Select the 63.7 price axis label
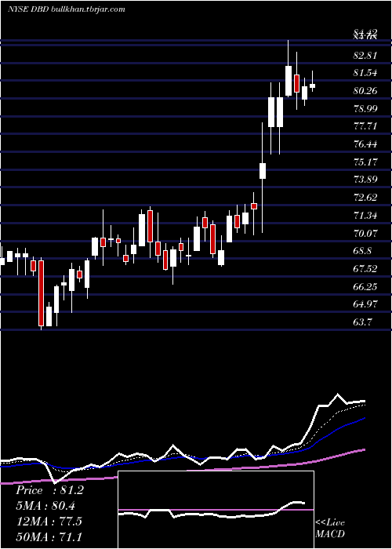The image size is (392, 549). click(362, 322)
